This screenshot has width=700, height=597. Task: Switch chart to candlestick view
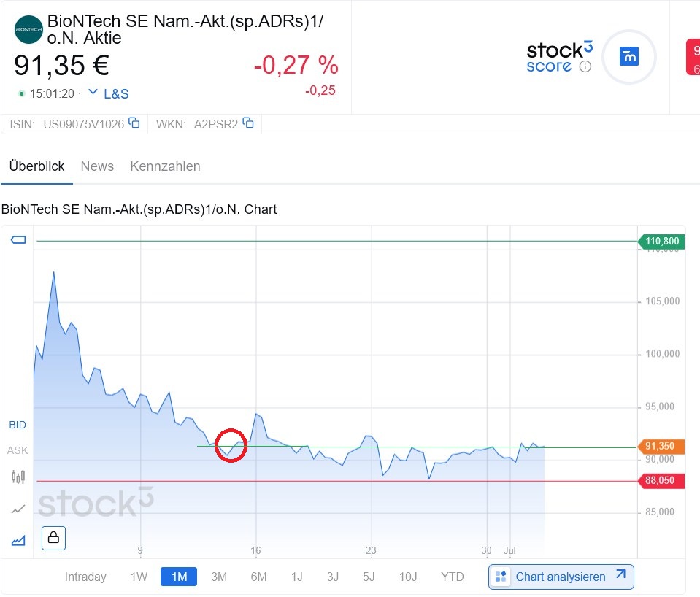(18, 477)
